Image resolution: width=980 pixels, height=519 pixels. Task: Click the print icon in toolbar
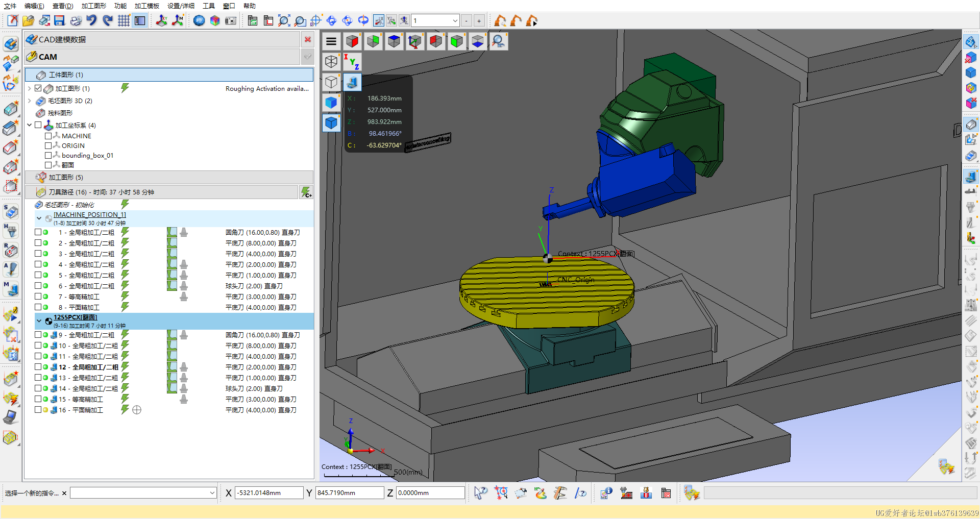(x=76, y=20)
